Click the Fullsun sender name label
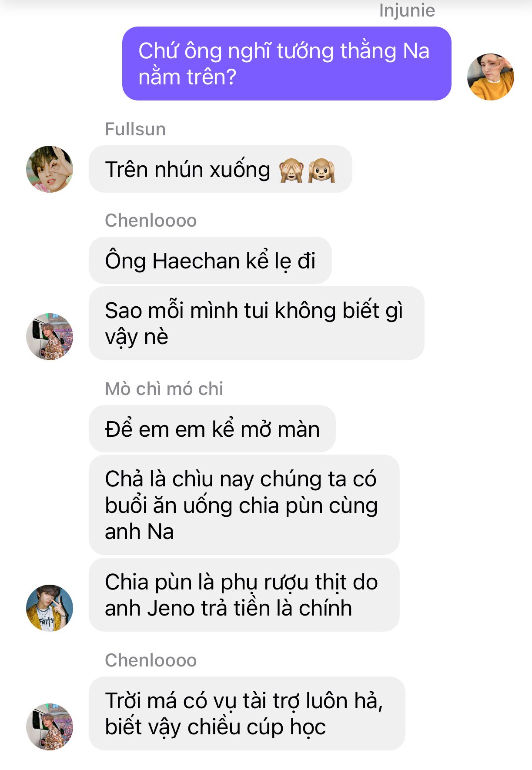This screenshot has height=770, width=532. (135, 129)
